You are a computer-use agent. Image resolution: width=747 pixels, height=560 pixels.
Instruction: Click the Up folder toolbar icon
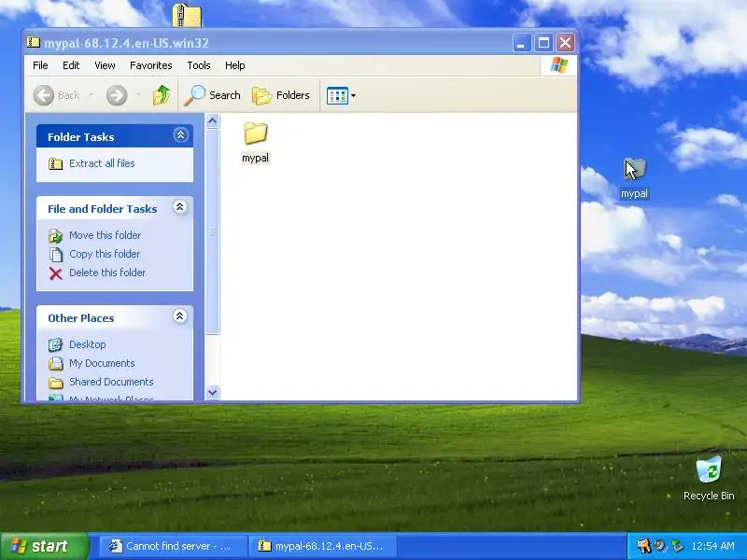[162, 95]
